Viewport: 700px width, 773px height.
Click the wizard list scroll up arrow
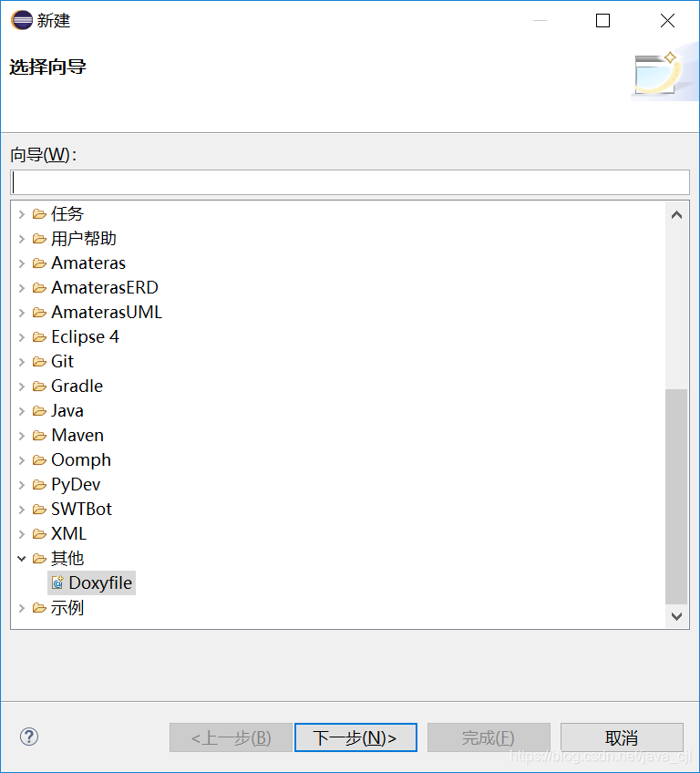coord(677,215)
